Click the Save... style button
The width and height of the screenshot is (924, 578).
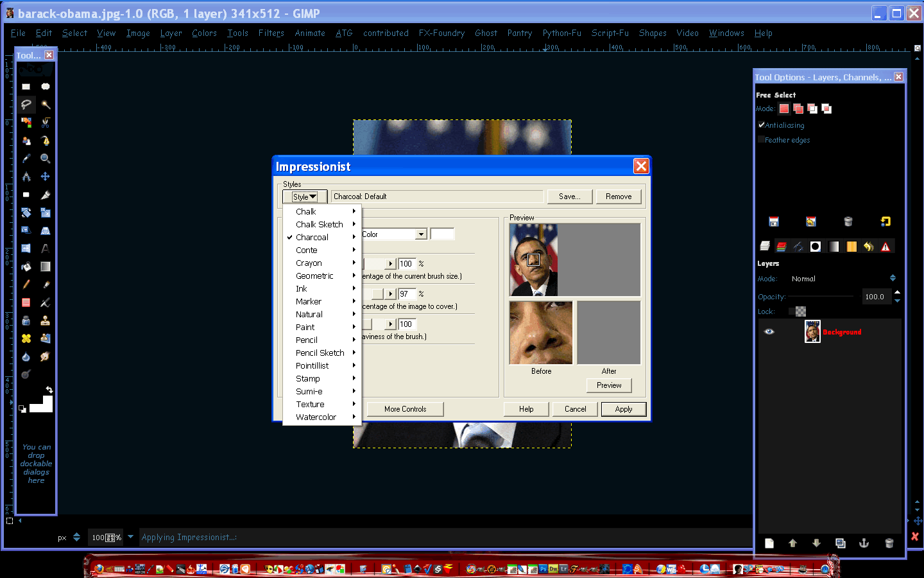pos(569,197)
